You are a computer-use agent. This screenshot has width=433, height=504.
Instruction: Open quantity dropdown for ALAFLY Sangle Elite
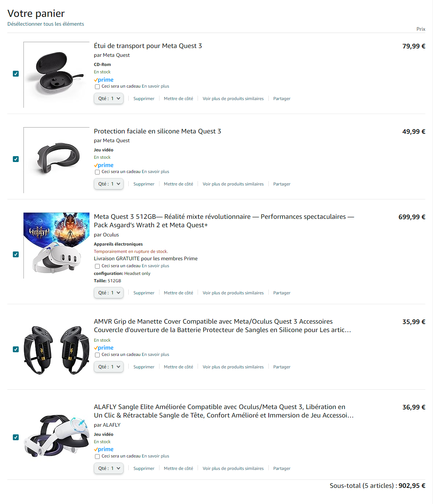click(x=109, y=468)
